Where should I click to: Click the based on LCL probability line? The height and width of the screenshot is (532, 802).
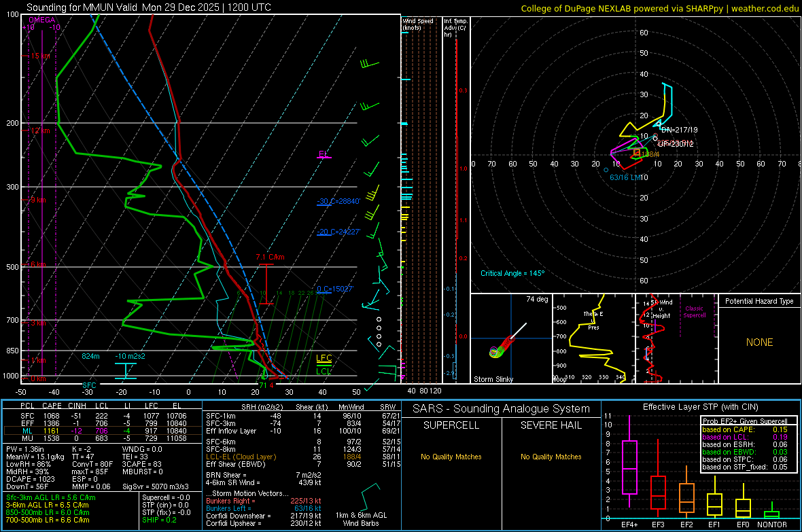click(745, 437)
